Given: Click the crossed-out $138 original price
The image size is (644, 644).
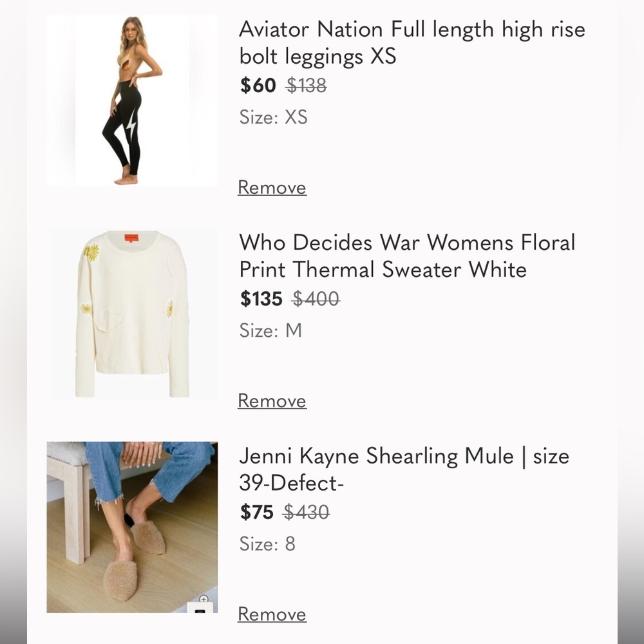Looking at the screenshot, I should (x=306, y=85).
